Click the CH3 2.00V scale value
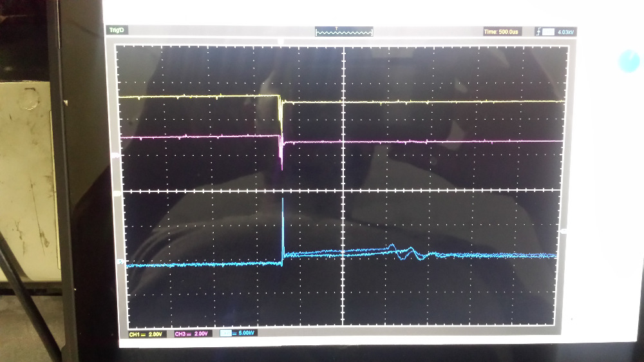The height and width of the screenshot is (362, 644). tap(200, 334)
